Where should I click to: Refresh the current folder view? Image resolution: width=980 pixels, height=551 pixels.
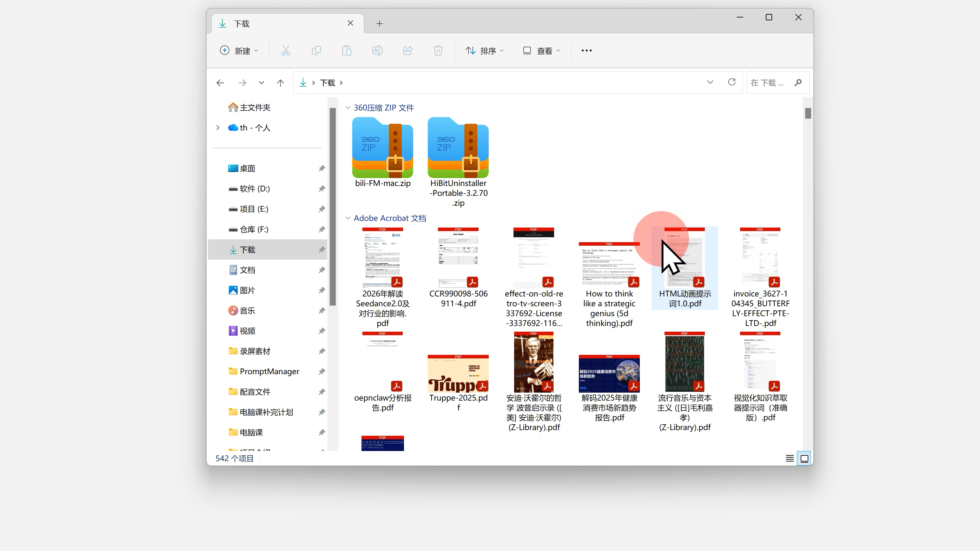click(x=732, y=82)
